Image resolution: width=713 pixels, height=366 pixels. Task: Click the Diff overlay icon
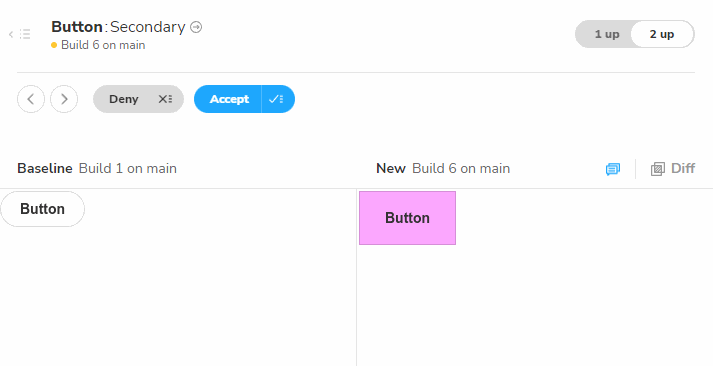click(x=658, y=169)
